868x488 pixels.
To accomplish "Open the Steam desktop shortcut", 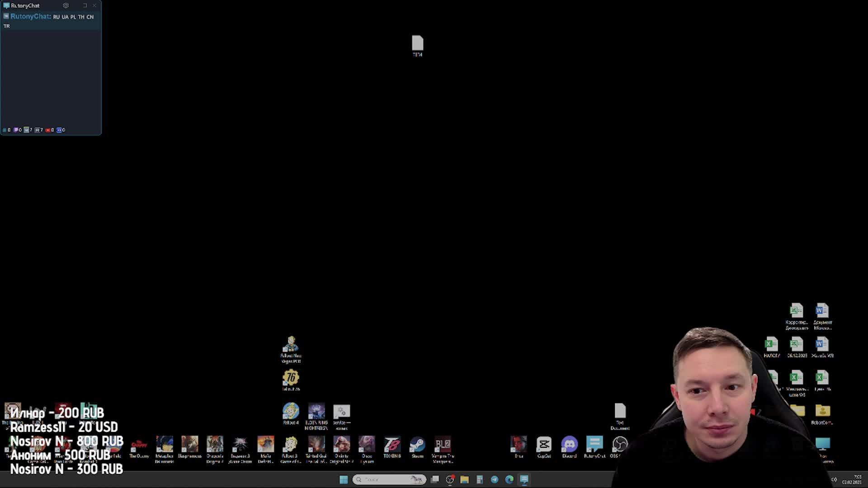I will tap(417, 445).
